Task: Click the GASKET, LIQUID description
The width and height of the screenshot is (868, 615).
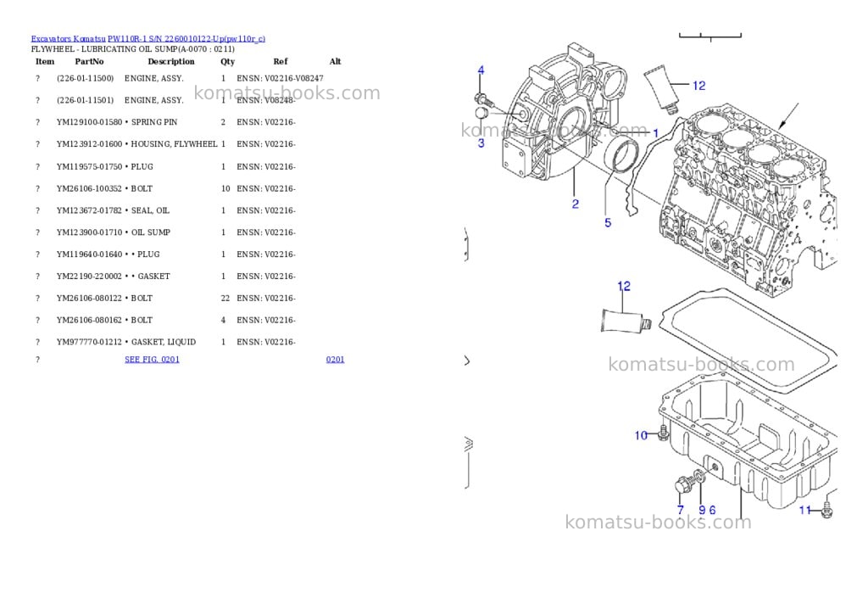Action: pyautogui.click(x=164, y=343)
